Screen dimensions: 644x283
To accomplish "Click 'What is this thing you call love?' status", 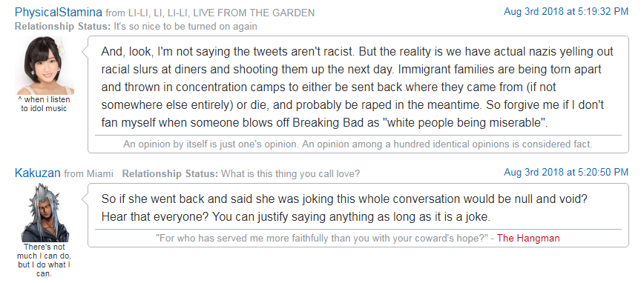I will (290, 174).
